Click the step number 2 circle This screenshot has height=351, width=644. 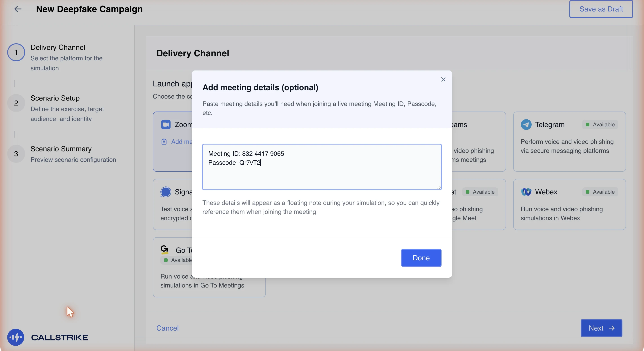click(16, 103)
